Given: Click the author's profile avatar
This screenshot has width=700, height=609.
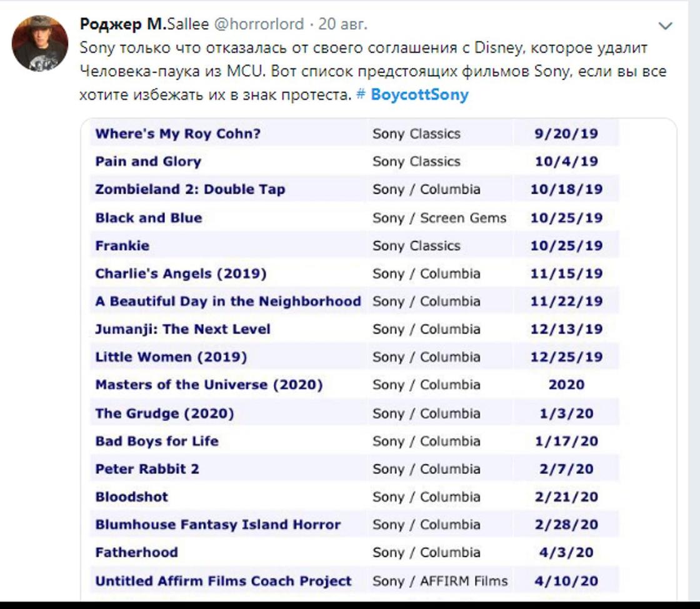Looking at the screenshot, I should coord(40,43).
